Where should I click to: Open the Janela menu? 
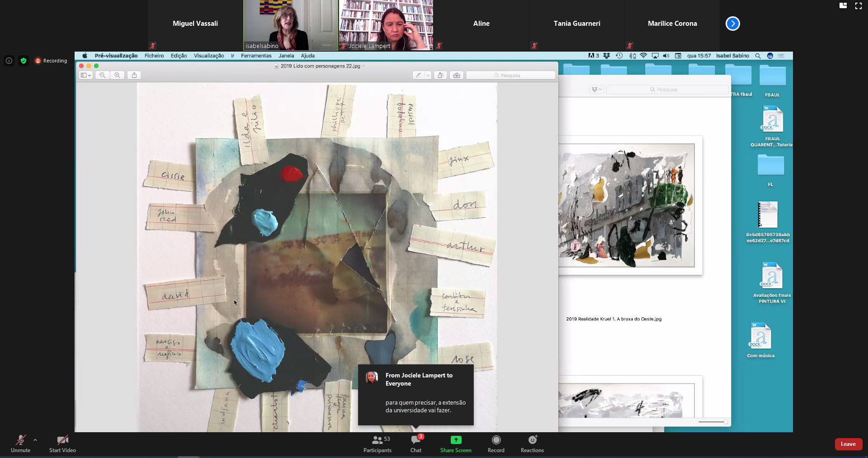[286, 56]
